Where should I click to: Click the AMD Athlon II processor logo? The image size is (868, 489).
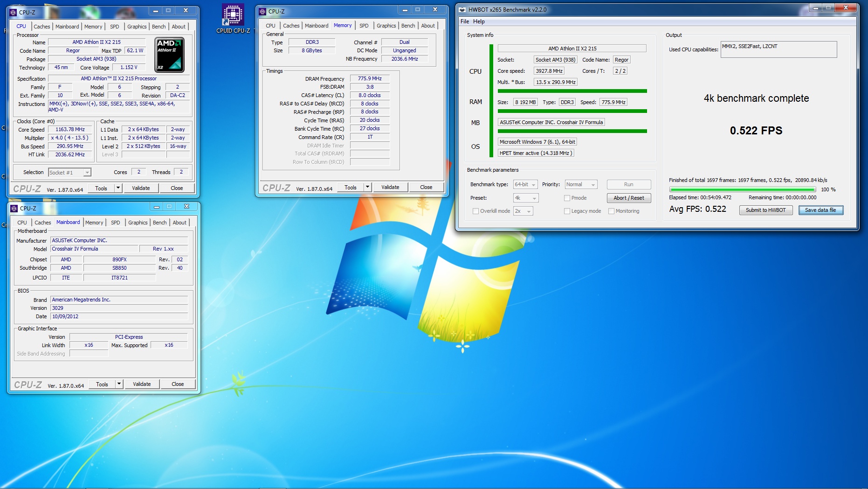click(169, 55)
